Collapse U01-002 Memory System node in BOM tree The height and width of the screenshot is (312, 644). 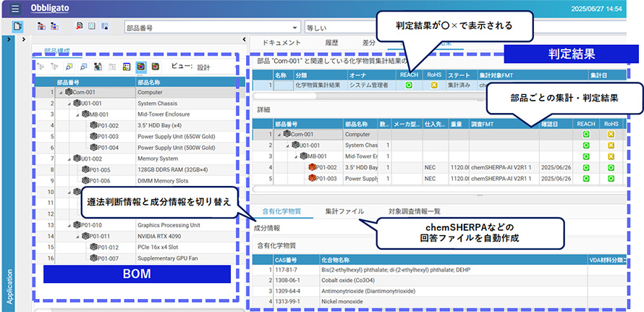[x=69, y=159]
